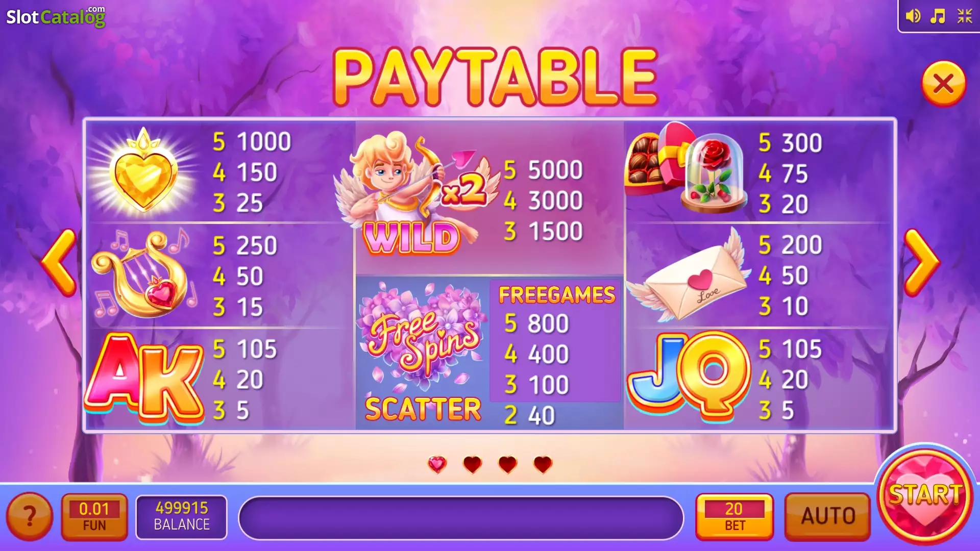The width and height of the screenshot is (980, 551).
Task: Jump to the third page heart indicator
Action: click(508, 464)
